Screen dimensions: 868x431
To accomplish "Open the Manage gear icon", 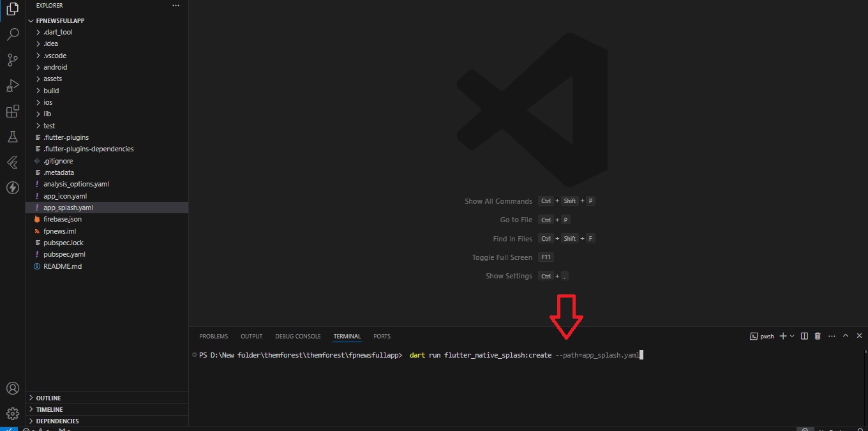I will click(12, 413).
